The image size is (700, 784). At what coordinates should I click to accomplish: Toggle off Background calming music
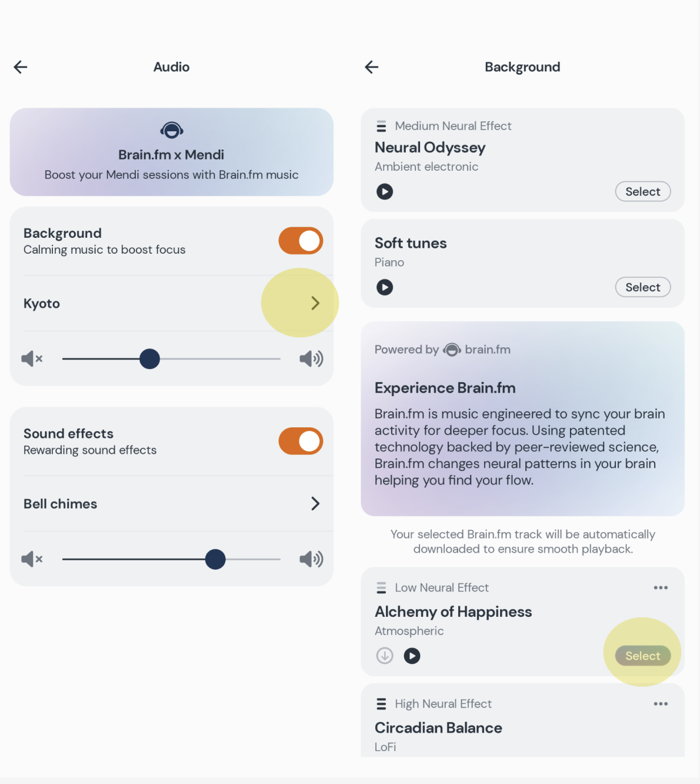click(x=301, y=241)
